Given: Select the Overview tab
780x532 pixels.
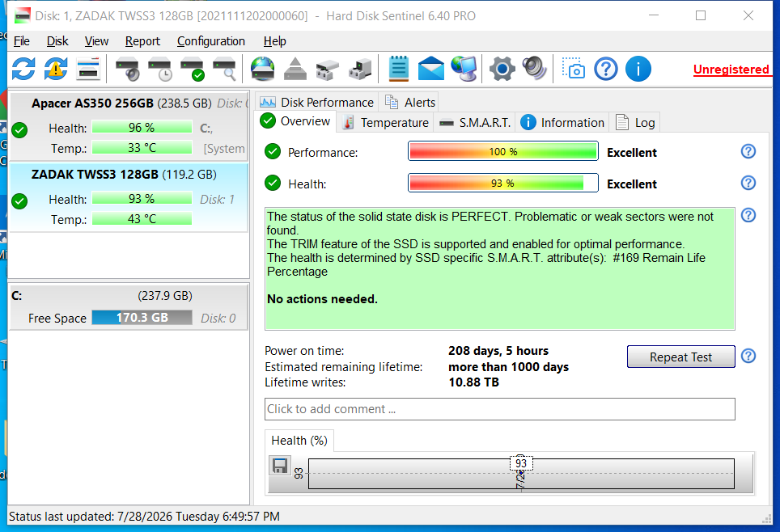Looking at the screenshot, I should click(x=295, y=121).
